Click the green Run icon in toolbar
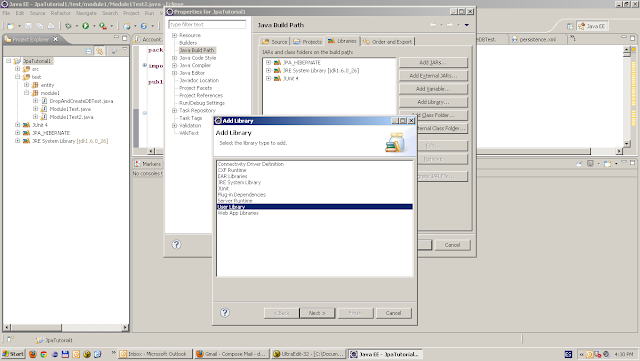 click(86, 26)
